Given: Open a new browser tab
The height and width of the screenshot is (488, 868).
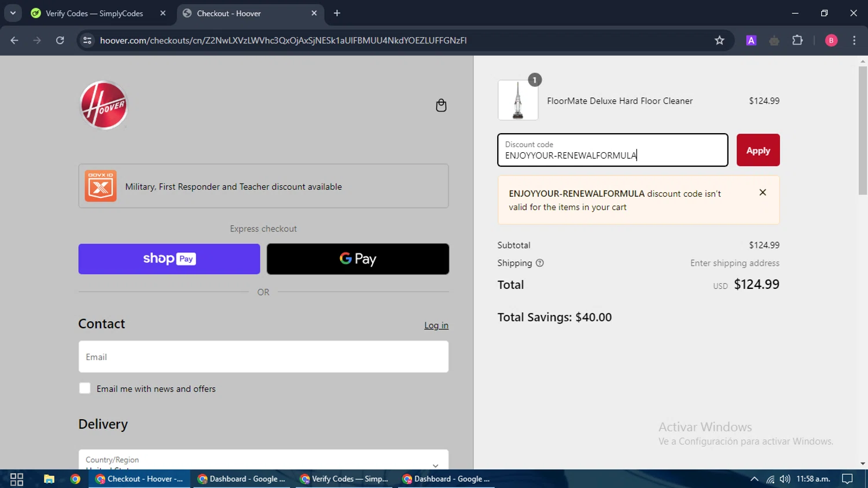Looking at the screenshot, I should point(337,13).
